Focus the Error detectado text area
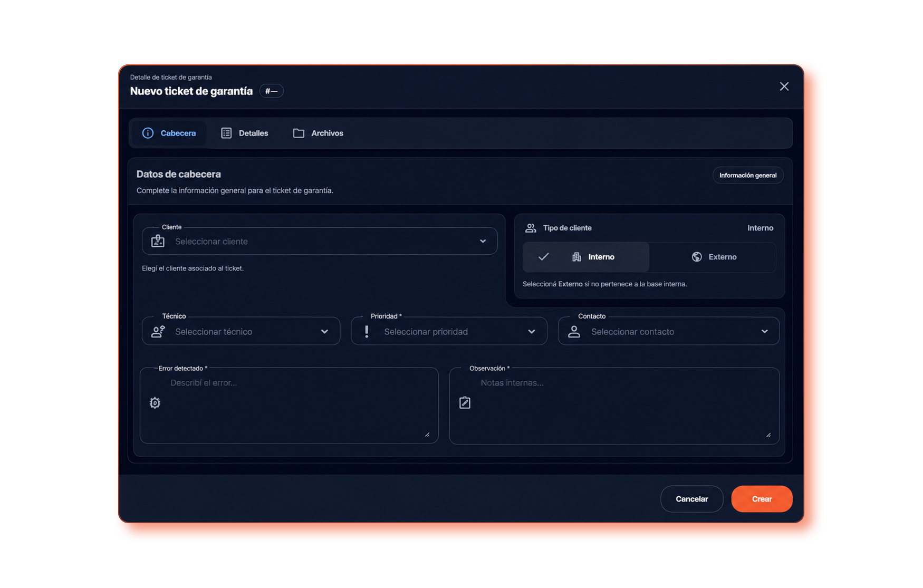Image resolution: width=923 pixels, height=588 pixels. (x=289, y=405)
